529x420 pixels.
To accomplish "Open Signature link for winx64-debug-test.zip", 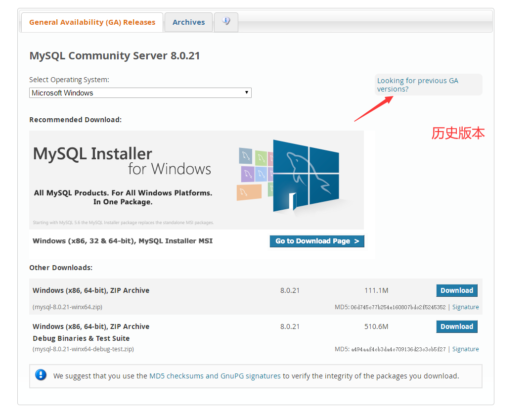I will pos(465,349).
